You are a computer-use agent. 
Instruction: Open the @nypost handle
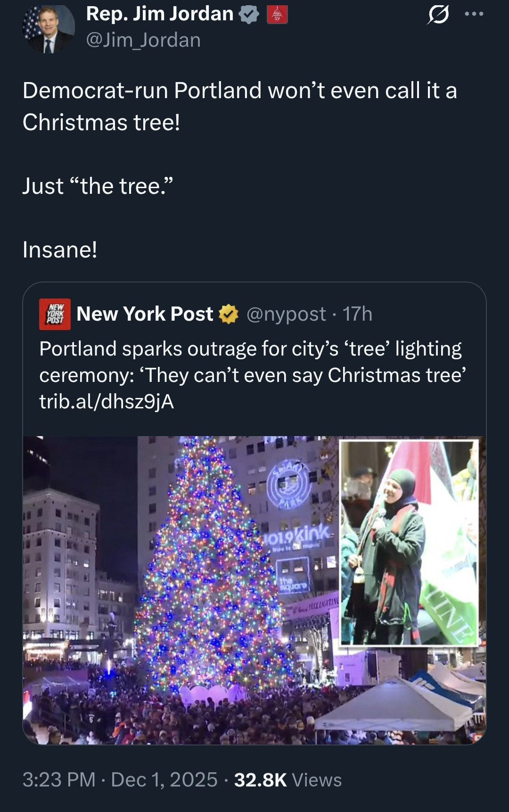(x=286, y=314)
